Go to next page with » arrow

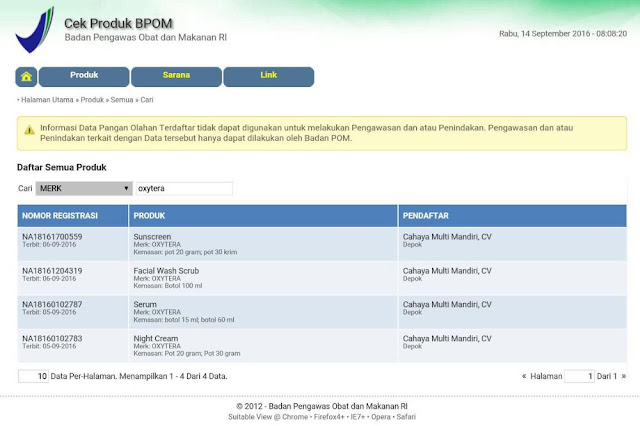point(623,376)
